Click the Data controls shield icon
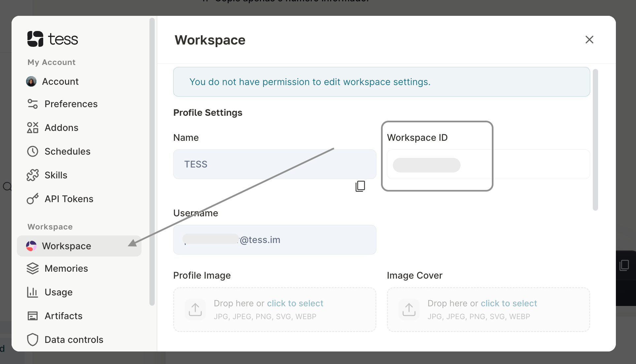The image size is (636, 364). click(33, 340)
